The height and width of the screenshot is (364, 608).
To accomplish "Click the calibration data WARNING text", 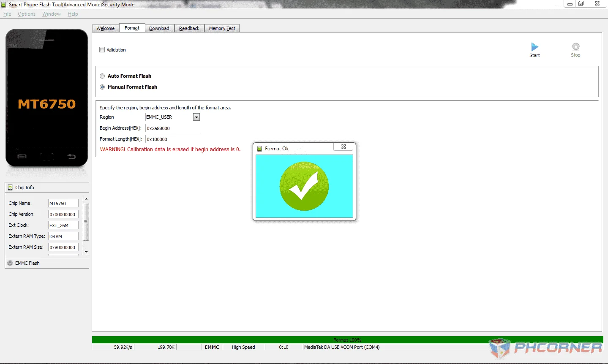I will pos(170,149).
